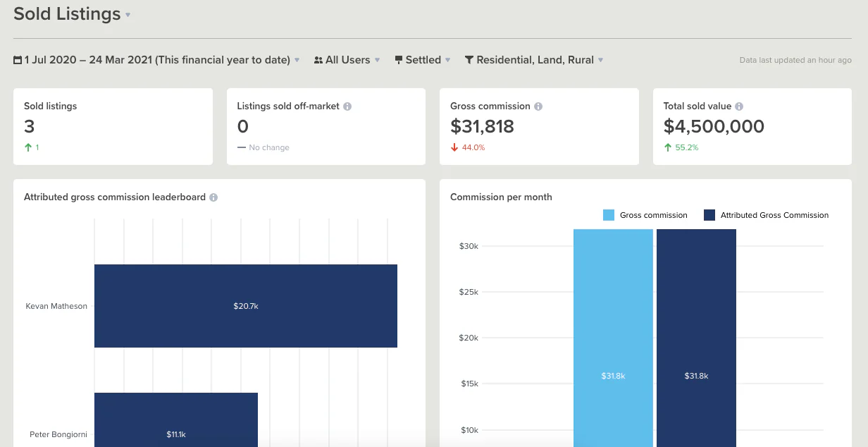Click the $30k axis label

point(470,246)
